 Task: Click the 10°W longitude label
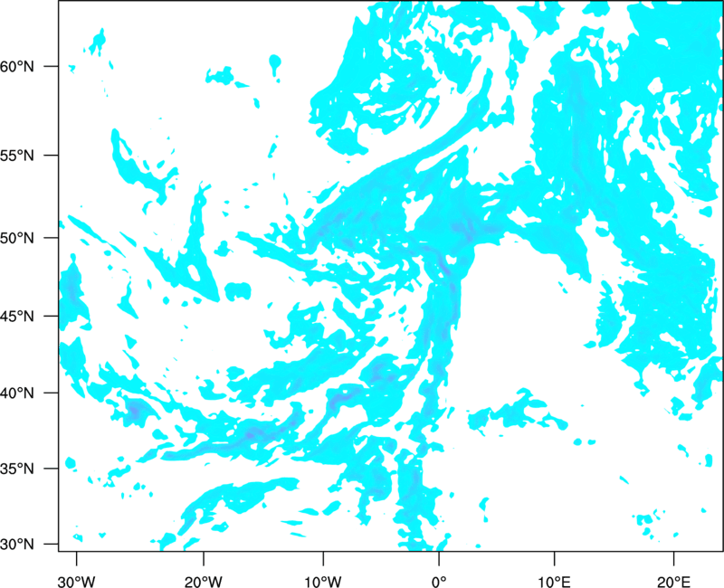click(323, 582)
